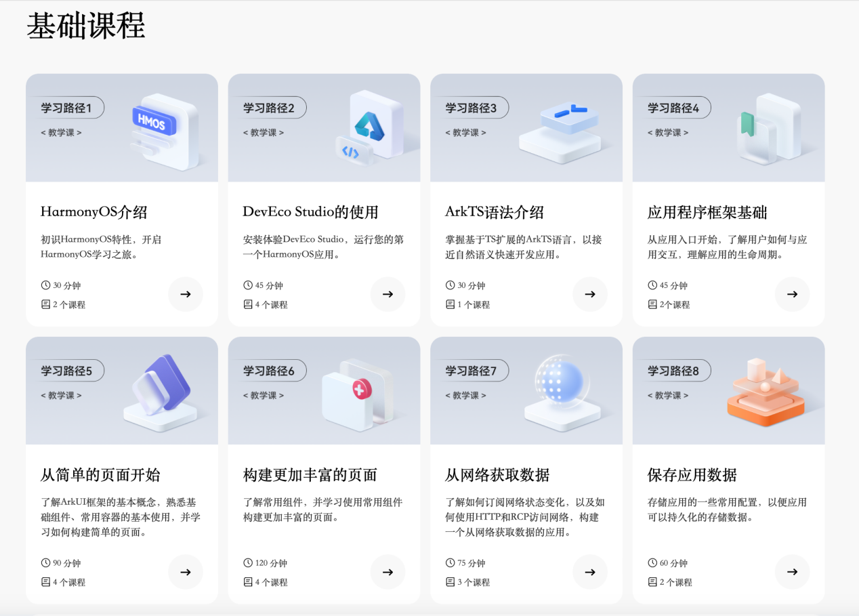This screenshot has height=616, width=859.
Task: Open 构建更加丰富的页面 with its arrow button
Action: [387, 572]
